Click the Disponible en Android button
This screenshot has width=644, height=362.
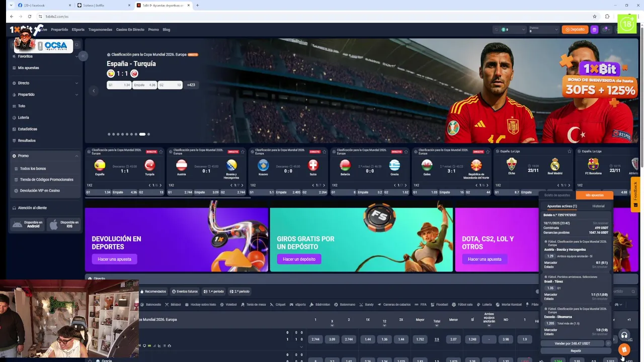pos(28,224)
